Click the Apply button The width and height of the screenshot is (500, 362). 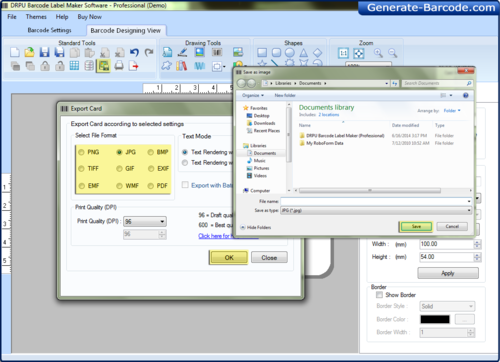(x=448, y=273)
